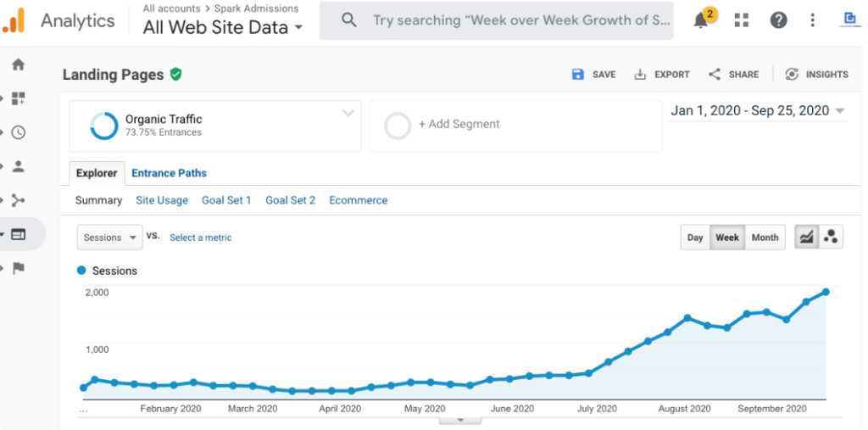Open the Google apps grid icon
This screenshot has height=430, width=868.
coord(742,20)
